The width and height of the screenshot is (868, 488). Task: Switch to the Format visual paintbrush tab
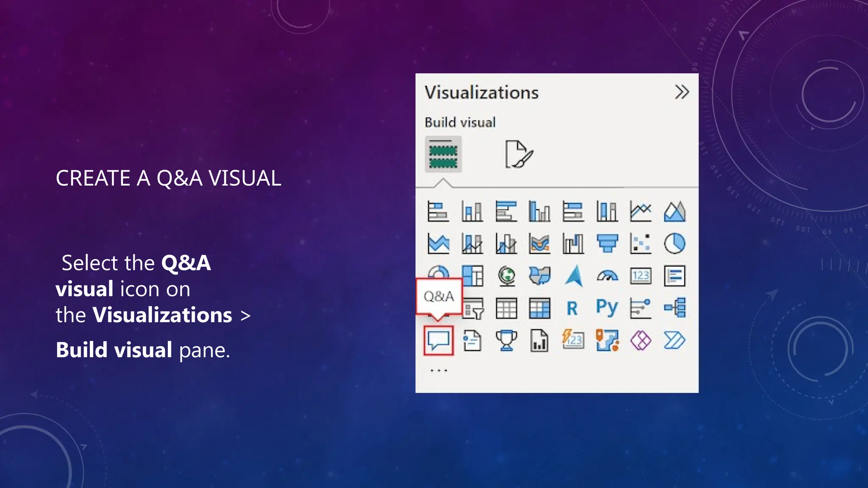[x=519, y=154]
